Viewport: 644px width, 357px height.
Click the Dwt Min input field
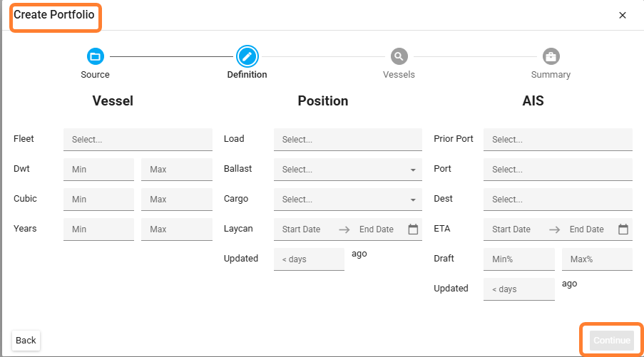(98, 170)
